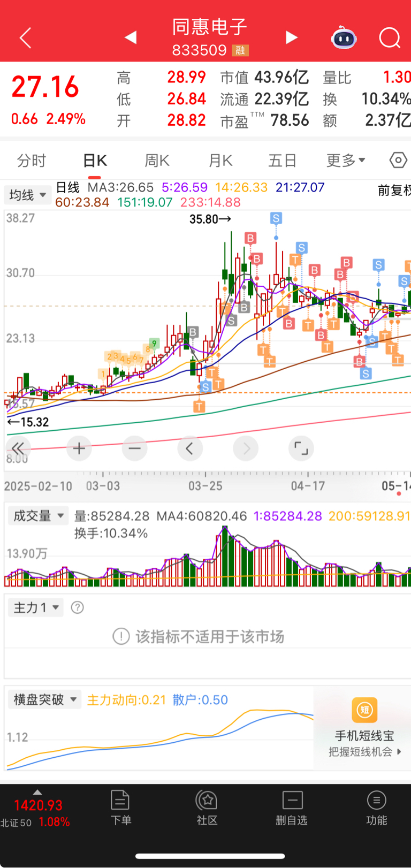This screenshot has height=868, width=411.
Task: Toggle the 前复权 adjustment option
Action: pyautogui.click(x=394, y=191)
